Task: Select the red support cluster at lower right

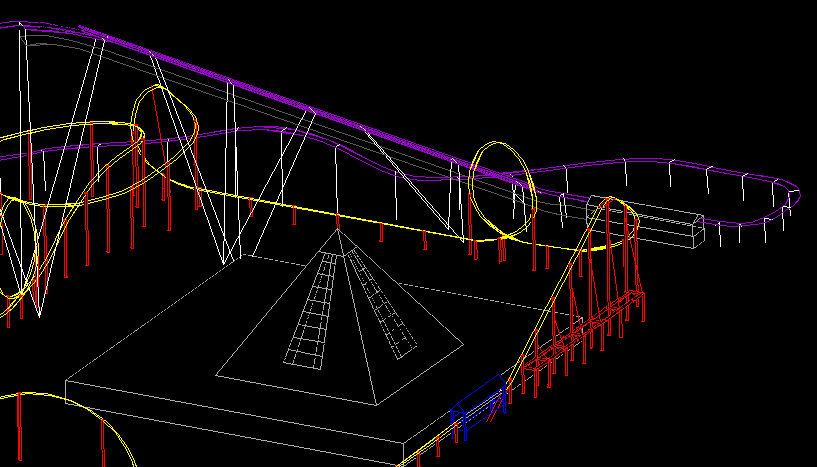Action: pos(590,330)
